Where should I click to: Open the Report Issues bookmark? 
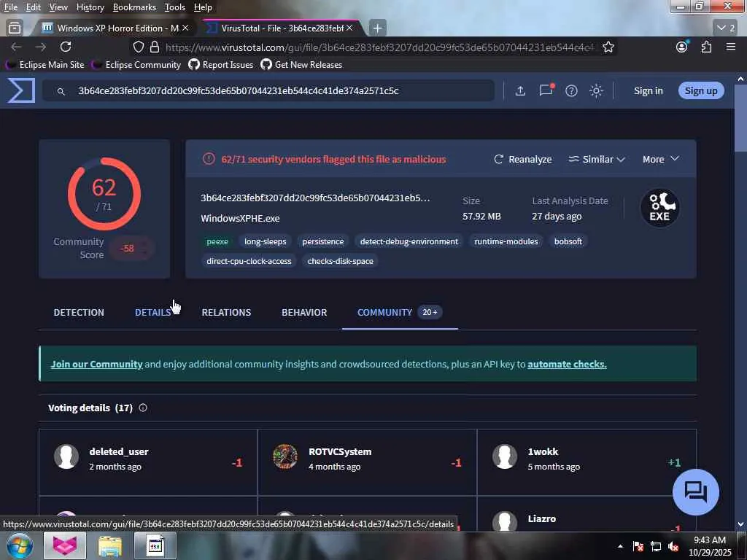click(x=221, y=65)
